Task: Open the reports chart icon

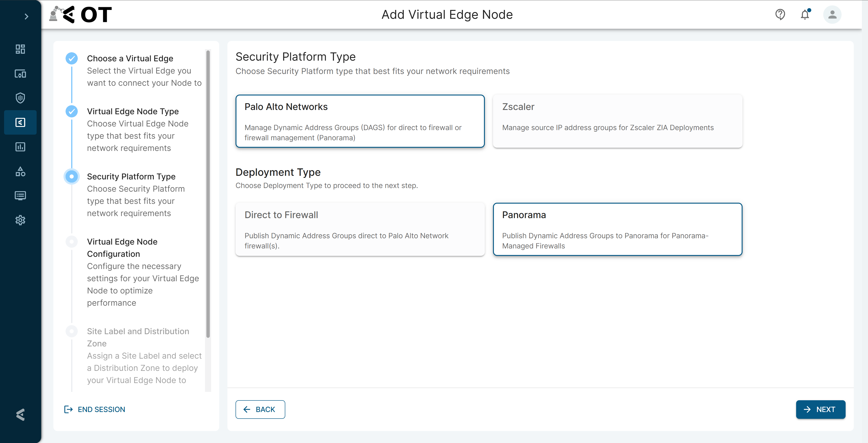Action: coord(20,147)
